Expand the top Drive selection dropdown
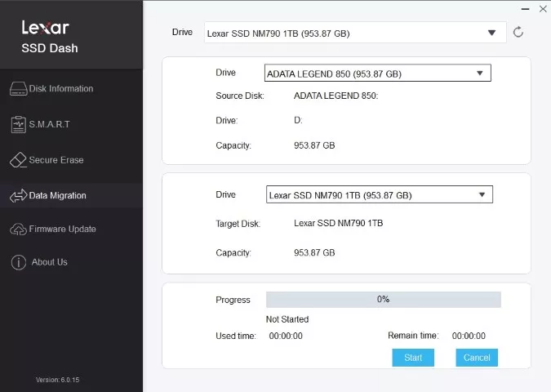The image size is (551, 392). 491,33
